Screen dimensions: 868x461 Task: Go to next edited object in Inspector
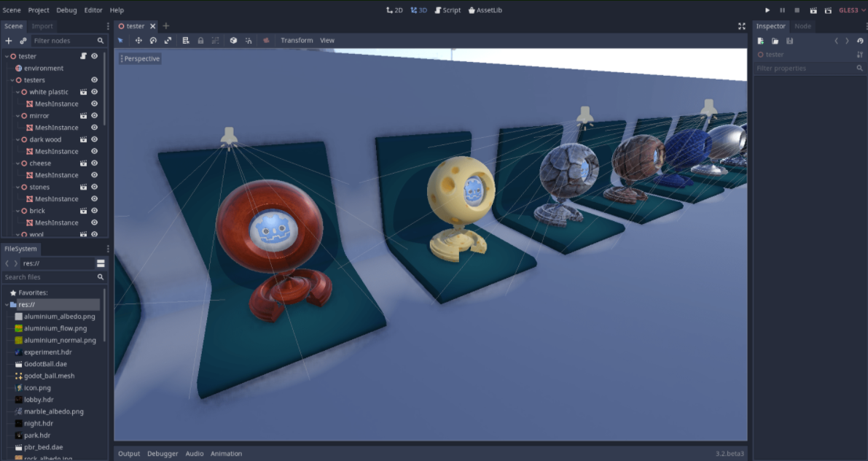pyautogui.click(x=847, y=41)
